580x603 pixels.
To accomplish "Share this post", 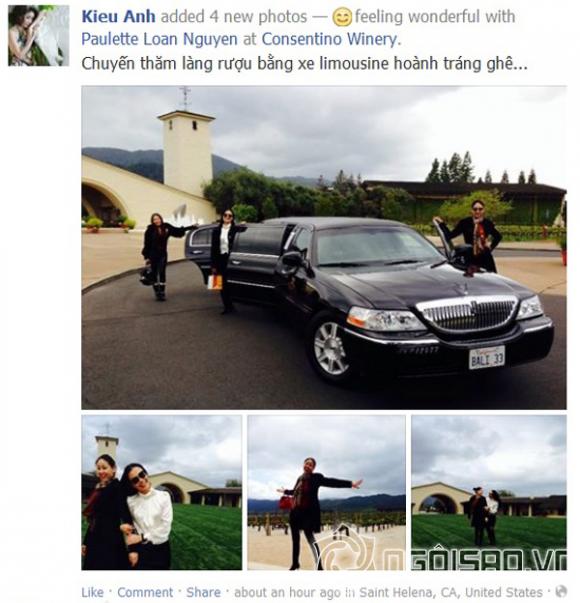I will 203,592.
